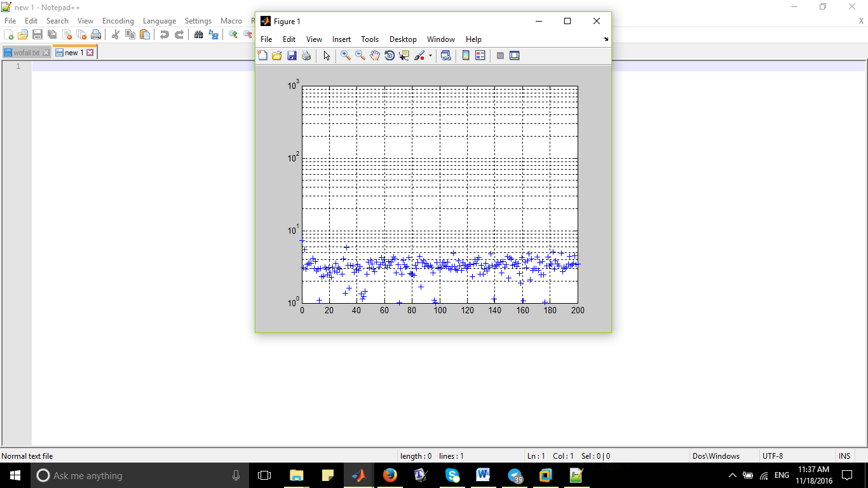Click Notepad++ Open file icon
This screenshot has height=488, width=868.
pos(23,35)
